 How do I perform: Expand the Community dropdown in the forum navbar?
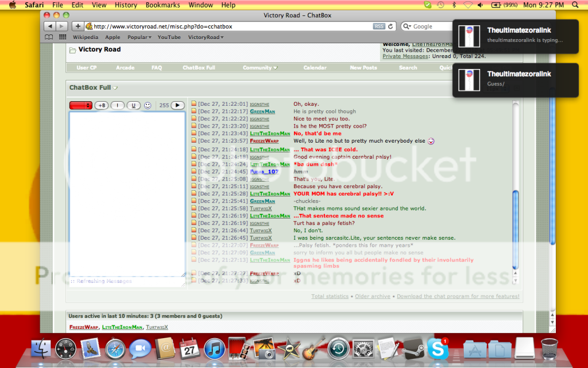point(260,68)
